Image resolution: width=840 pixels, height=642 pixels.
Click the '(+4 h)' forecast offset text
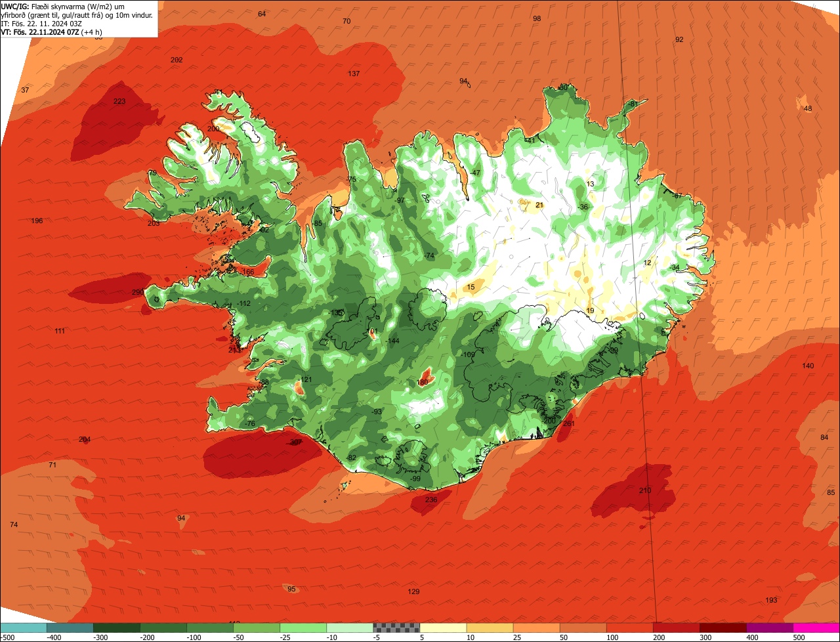[92, 32]
